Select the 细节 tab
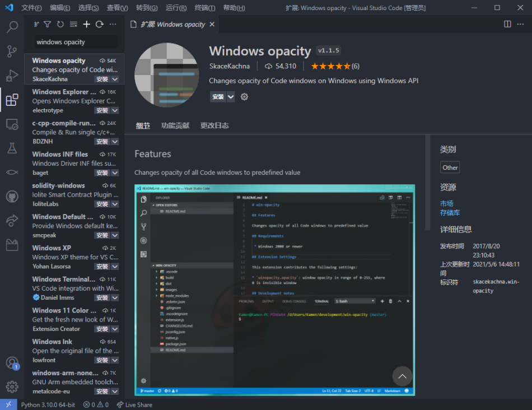The height and width of the screenshot is (410, 532). (143, 125)
